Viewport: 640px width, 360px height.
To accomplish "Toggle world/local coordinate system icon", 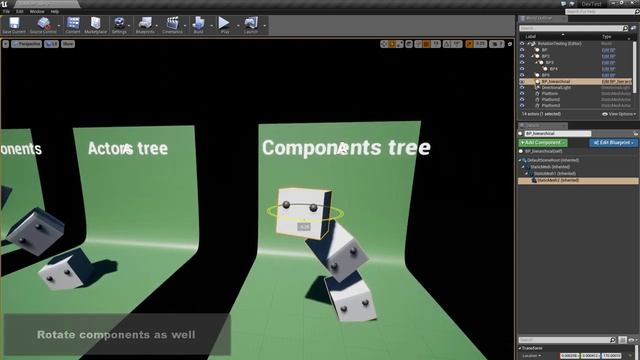I will (409, 44).
